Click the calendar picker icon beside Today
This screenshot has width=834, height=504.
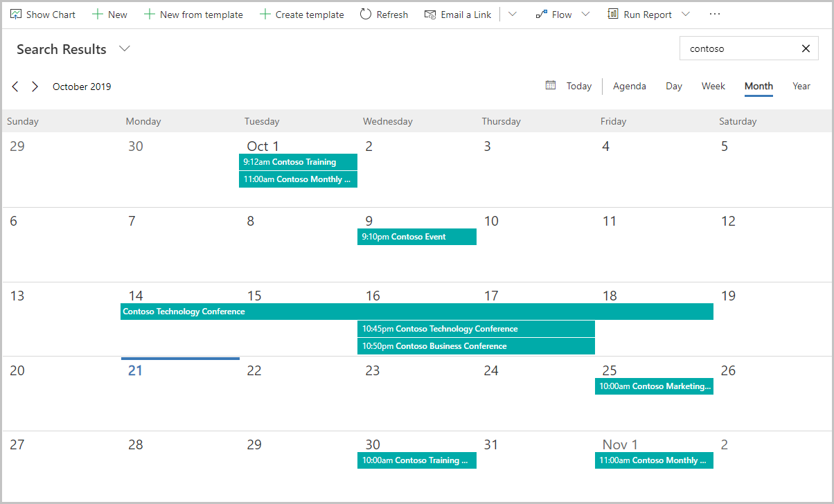(x=551, y=85)
